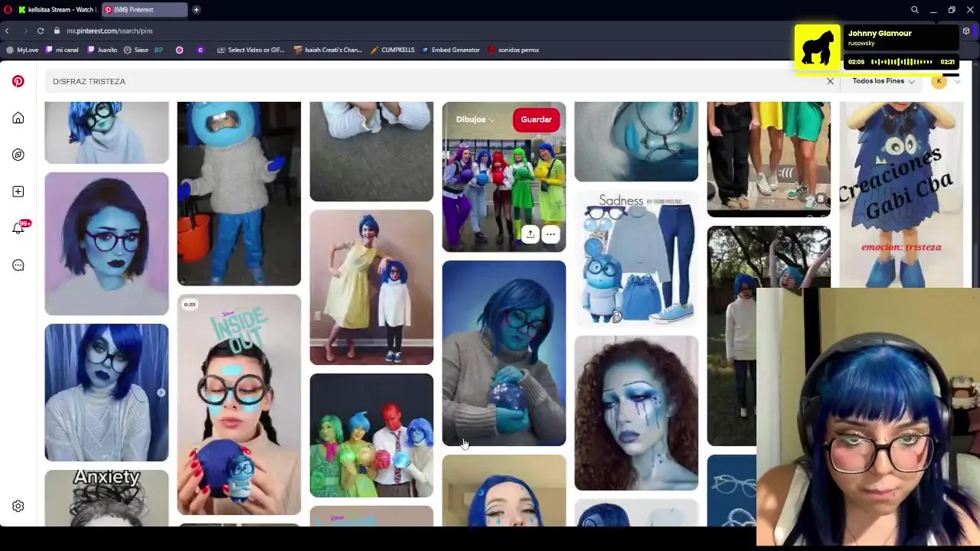Image resolution: width=980 pixels, height=551 pixels.
Task: Click the share icon on hovered pin
Action: 530,234
